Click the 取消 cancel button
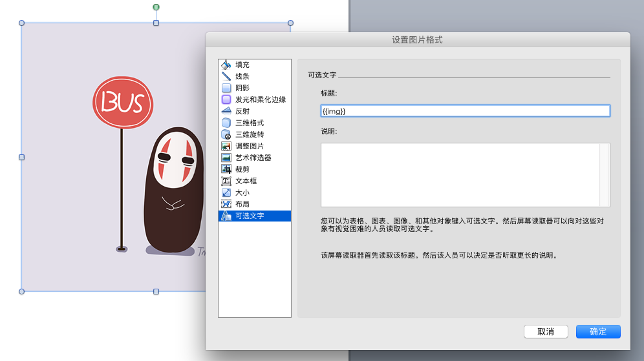644x361 pixels. [546, 331]
